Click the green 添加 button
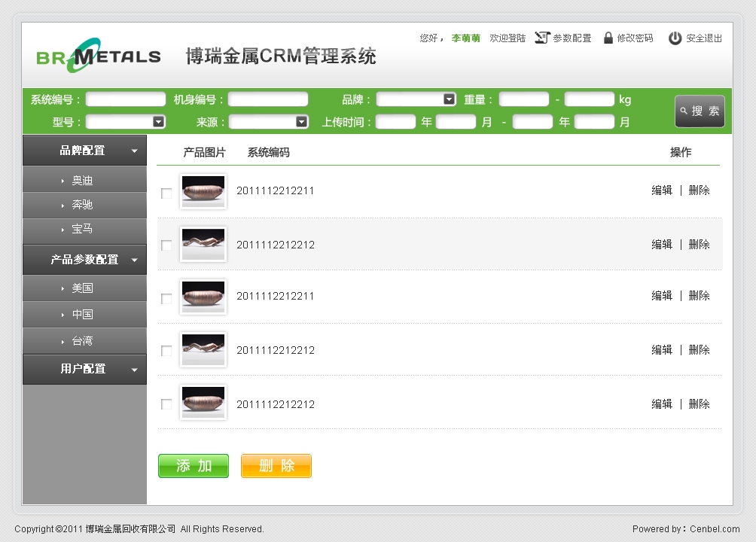This screenshot has width=756, height=542. click(x=194, y=466)
